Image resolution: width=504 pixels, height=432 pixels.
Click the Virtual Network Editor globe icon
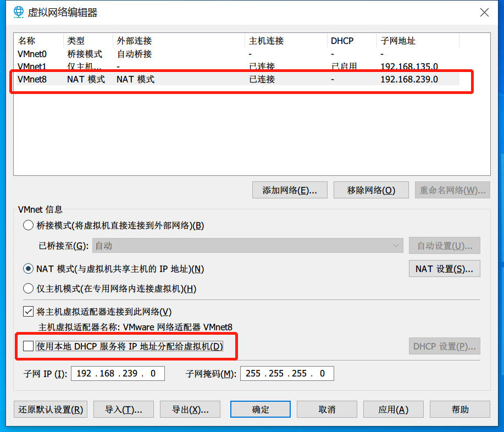point(19,12)
